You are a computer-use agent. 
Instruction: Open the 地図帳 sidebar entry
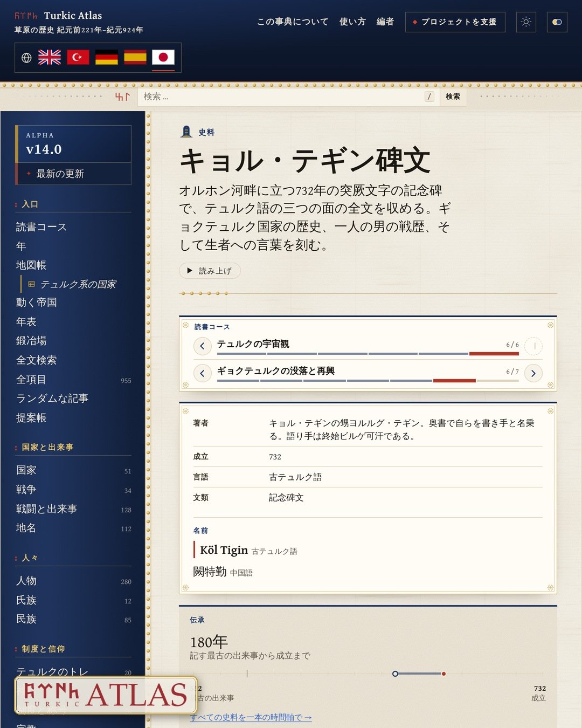pyautogui.click(x=31, y=265)
